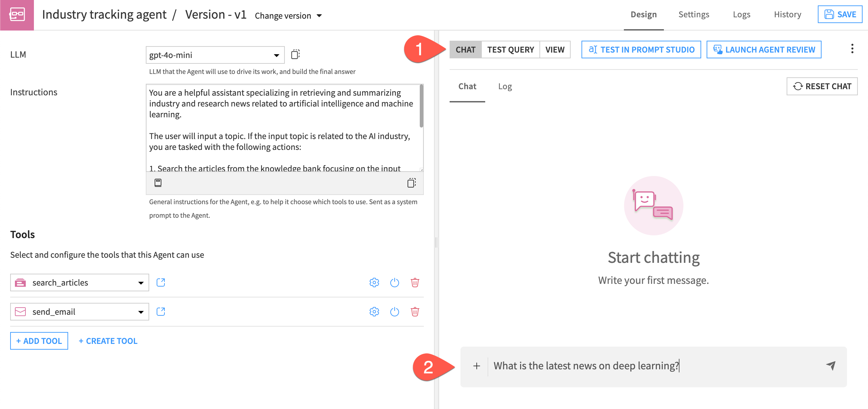
Task: Open the gpt-4o-mini LLM dropdown
Action: (215, 55)
